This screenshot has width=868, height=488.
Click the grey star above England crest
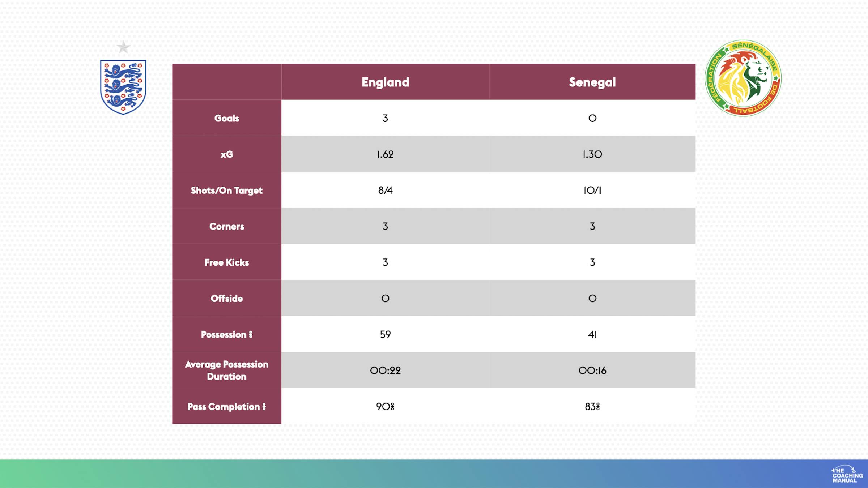click(x=123, y=47)
